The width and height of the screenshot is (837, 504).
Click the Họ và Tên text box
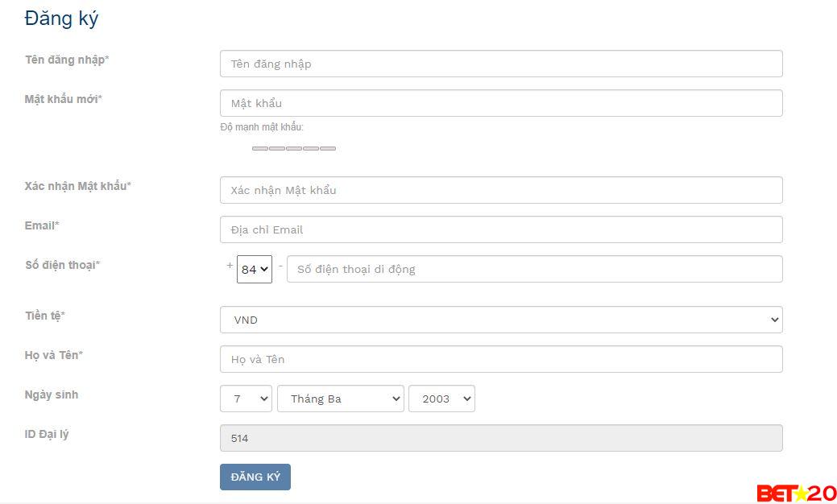pyautogui.click(x=500, y=359)
